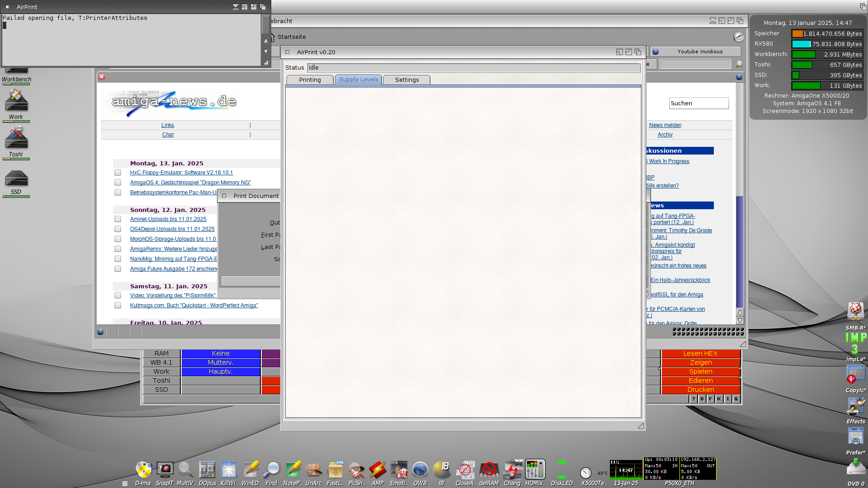Click the Workbench disk usage bar
The image size is (868, 488).
coord(827,55)
